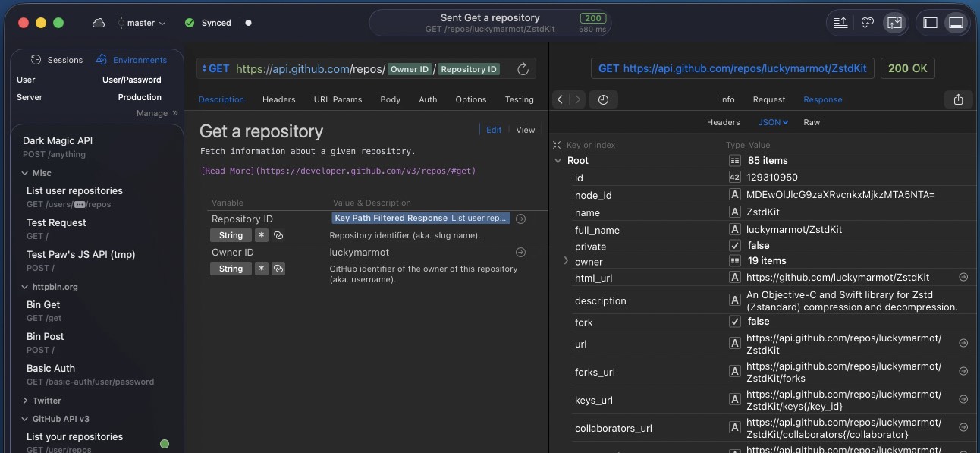Open the master branch dropdown
The image size is (980, 453).
142,23
